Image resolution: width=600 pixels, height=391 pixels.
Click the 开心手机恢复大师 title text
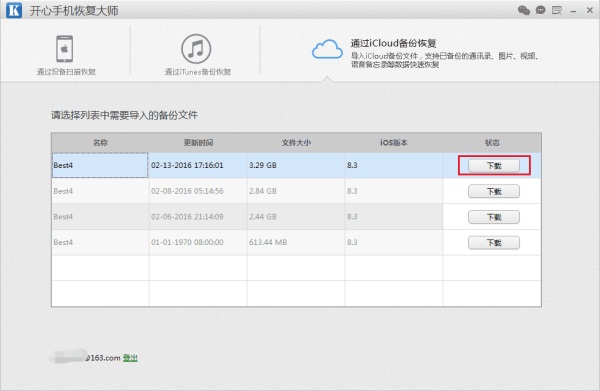(x=74, y=10)
